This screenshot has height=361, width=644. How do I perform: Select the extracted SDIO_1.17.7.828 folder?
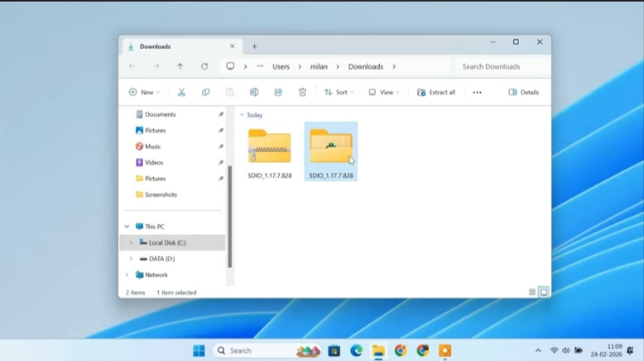(331, 152)
